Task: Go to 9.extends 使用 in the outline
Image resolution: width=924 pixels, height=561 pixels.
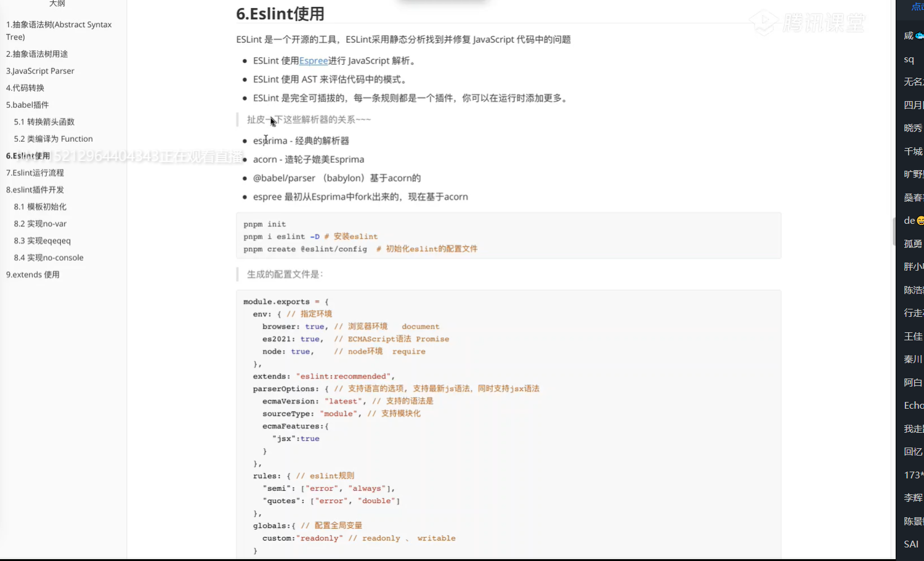Action: pos(33,274)
